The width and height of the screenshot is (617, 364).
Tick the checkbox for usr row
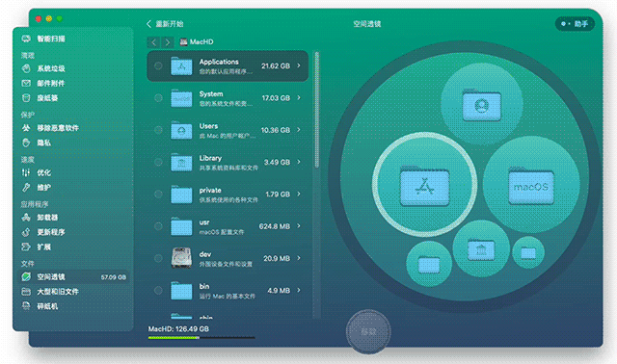158,226
